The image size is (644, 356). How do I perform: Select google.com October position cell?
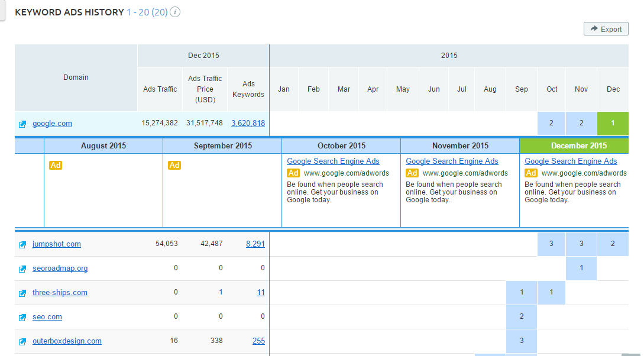551,123
